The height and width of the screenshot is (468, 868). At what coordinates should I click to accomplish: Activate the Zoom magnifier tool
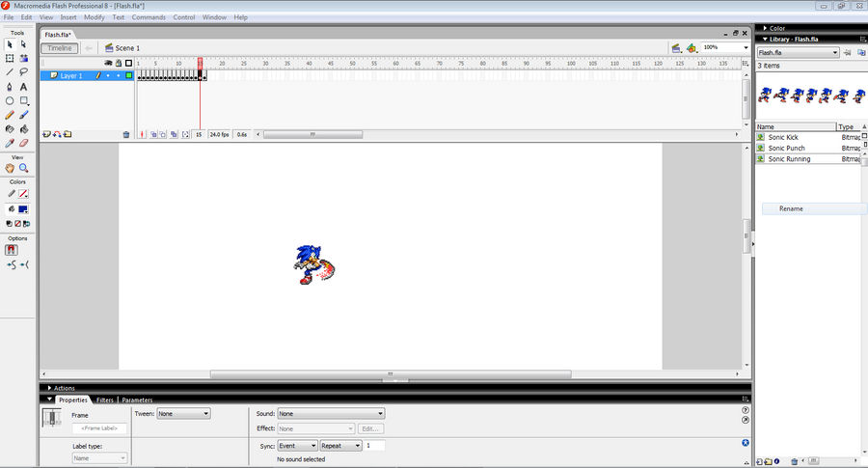[23, 168]
